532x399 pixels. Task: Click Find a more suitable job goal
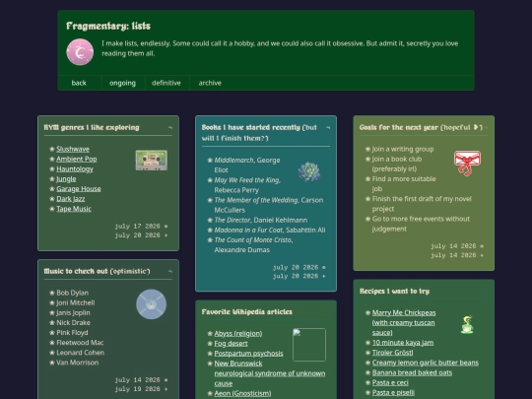404,183
